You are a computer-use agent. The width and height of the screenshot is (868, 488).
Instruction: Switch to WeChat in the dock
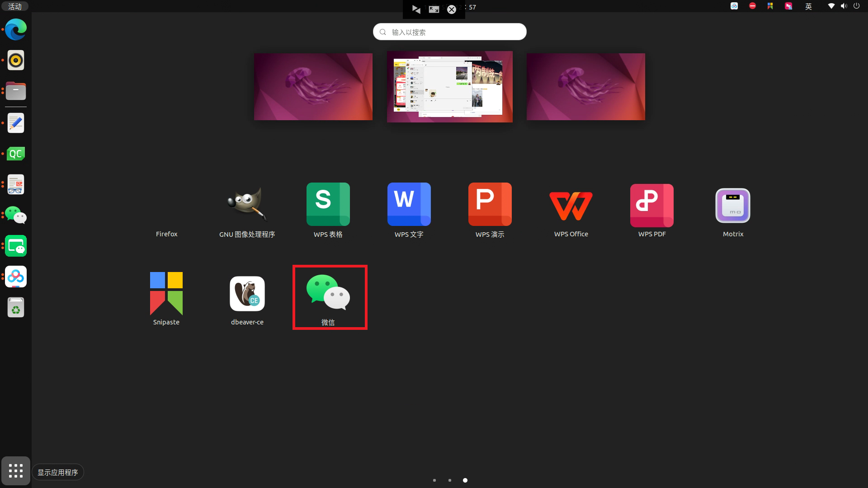[x=16, y=215]
